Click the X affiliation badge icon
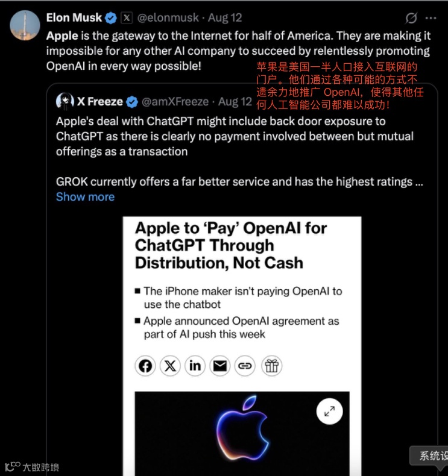This screenshot has width=448, height=476. (x=127, y=17)
